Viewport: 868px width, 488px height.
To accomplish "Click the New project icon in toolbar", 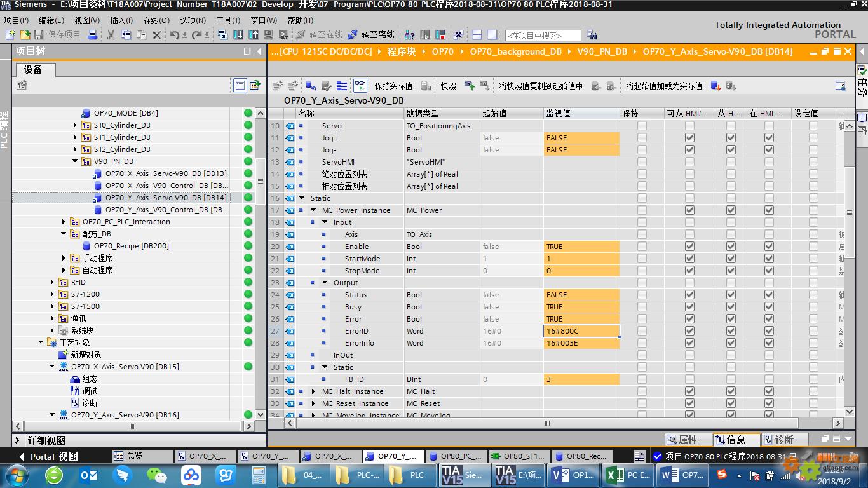I will 10,35.
